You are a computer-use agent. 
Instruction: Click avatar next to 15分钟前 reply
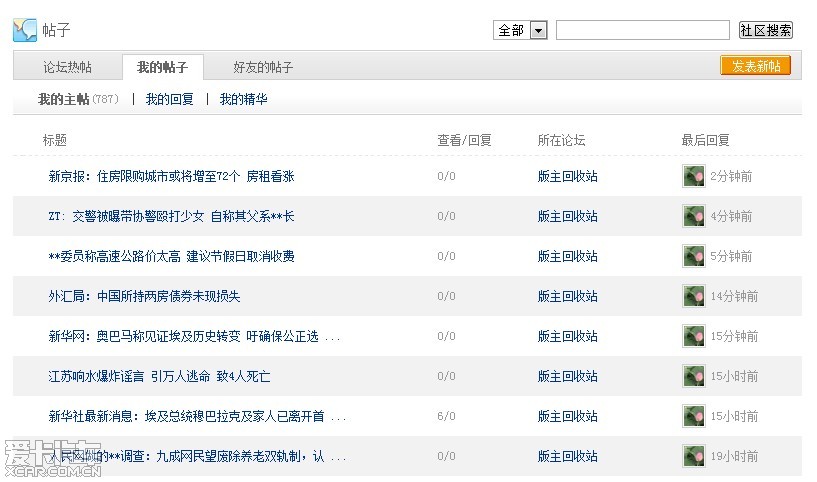click(693, 337)
